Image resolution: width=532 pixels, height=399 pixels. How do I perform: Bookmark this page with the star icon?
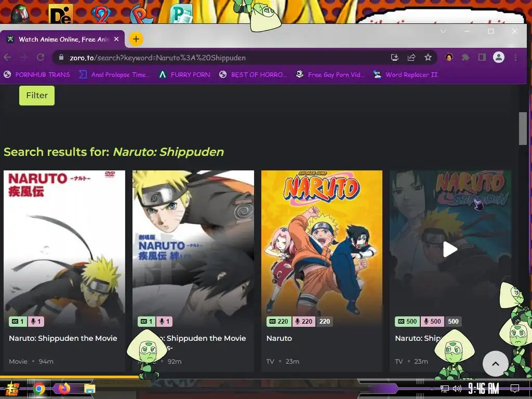tap(428, 57)
